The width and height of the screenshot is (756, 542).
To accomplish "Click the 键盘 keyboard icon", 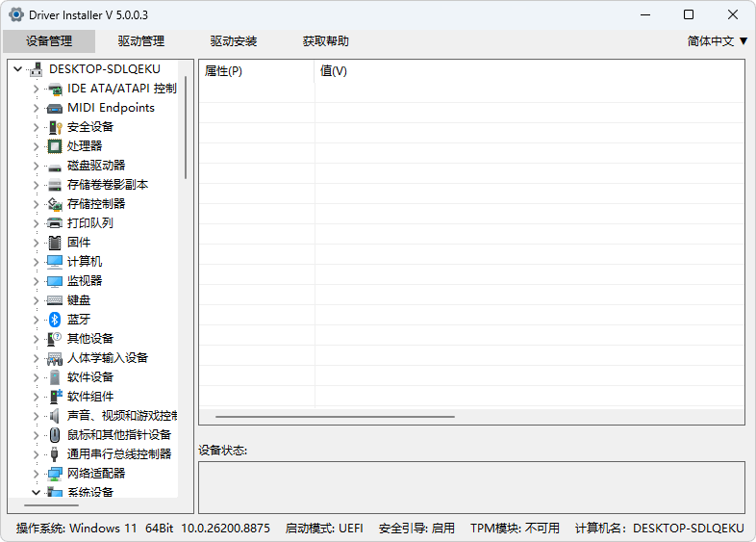I will point(55,300).
